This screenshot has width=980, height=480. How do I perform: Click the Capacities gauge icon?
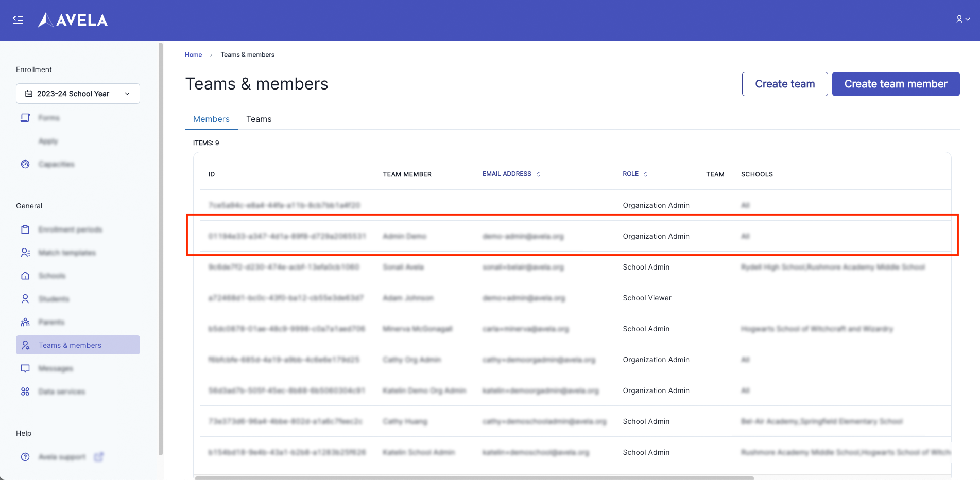(25, 164)
